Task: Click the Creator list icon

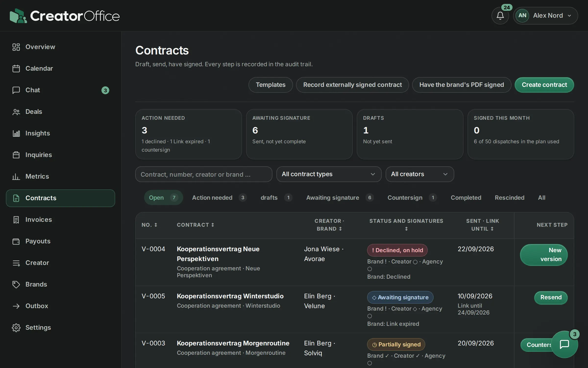Action: point(16,263)
